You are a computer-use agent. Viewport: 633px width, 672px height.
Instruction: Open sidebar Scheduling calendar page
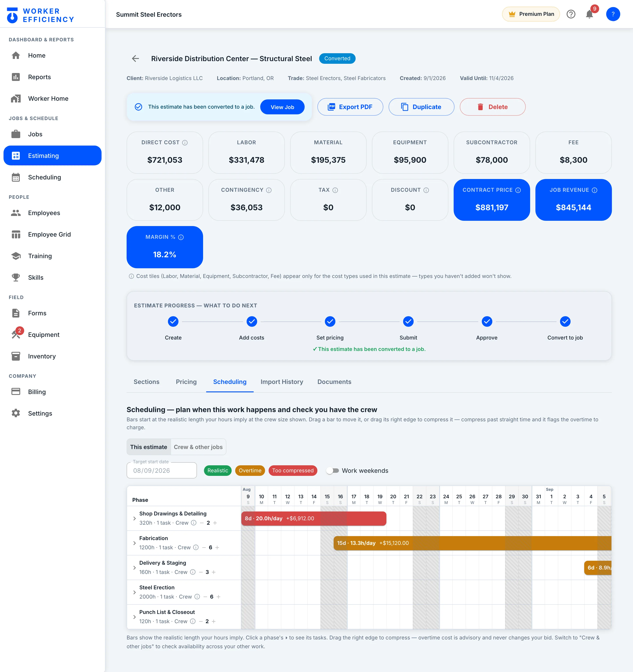52,177
